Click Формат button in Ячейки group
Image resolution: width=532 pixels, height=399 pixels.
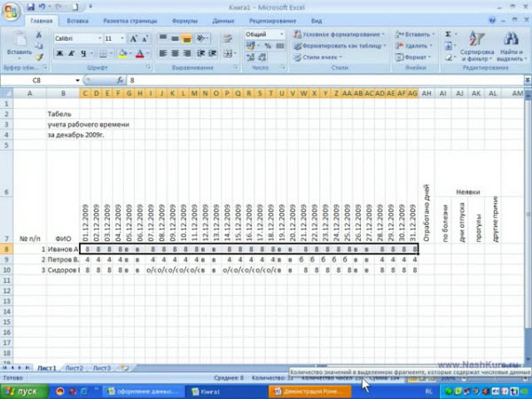(x=412, y=58)
